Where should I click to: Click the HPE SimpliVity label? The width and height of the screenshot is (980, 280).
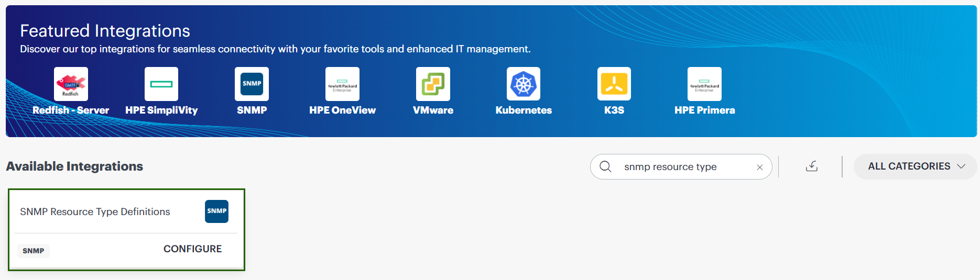161,110
